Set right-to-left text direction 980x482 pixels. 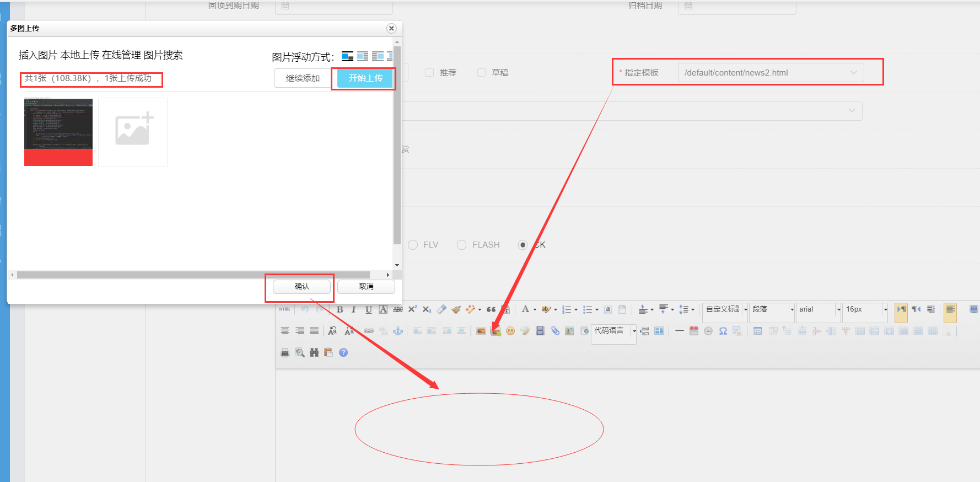[x=916, y=309]
